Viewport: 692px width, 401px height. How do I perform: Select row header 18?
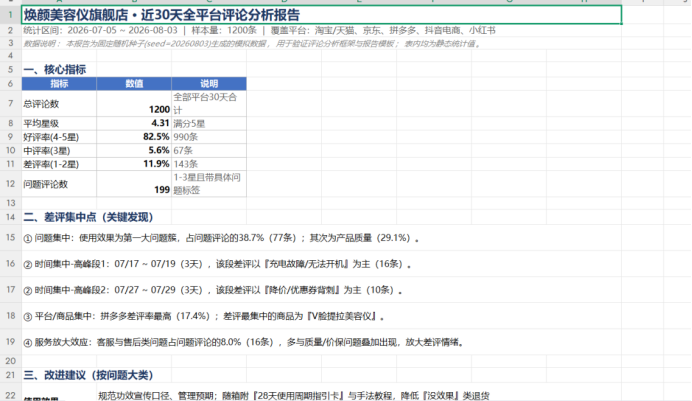[11, 316]
